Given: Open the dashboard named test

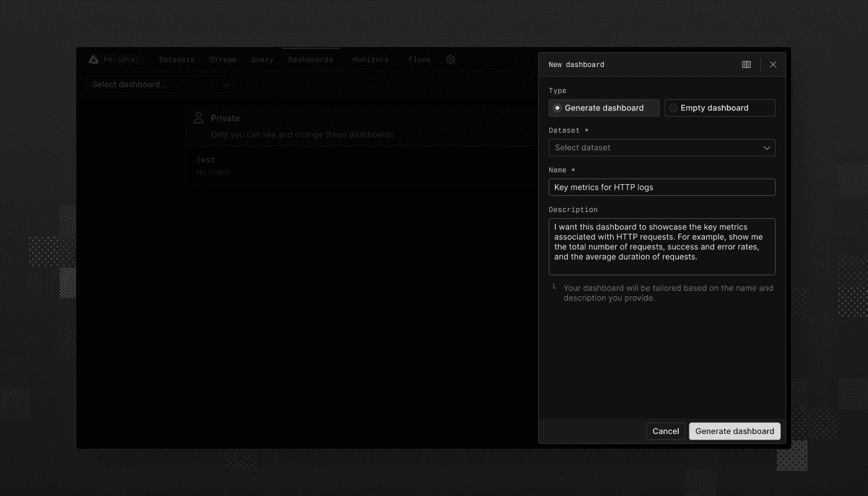Looking at the screenshot, I should point(205,159).
